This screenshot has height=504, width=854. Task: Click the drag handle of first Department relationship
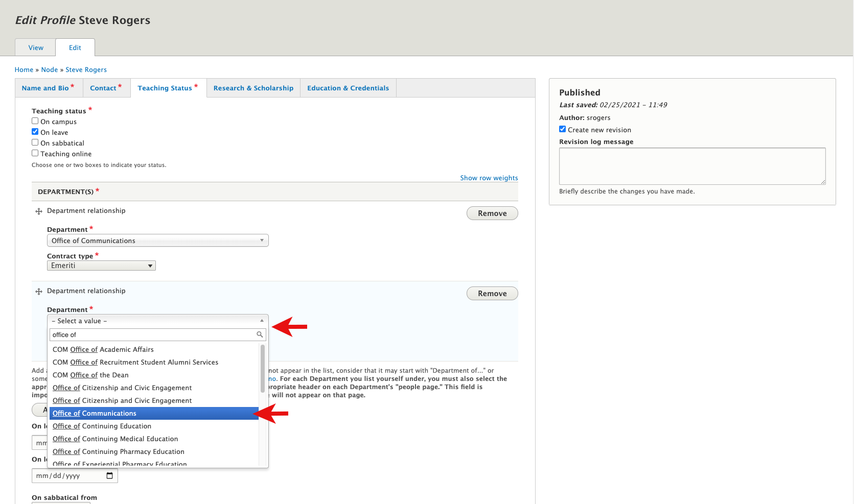[x=39, y=211]
